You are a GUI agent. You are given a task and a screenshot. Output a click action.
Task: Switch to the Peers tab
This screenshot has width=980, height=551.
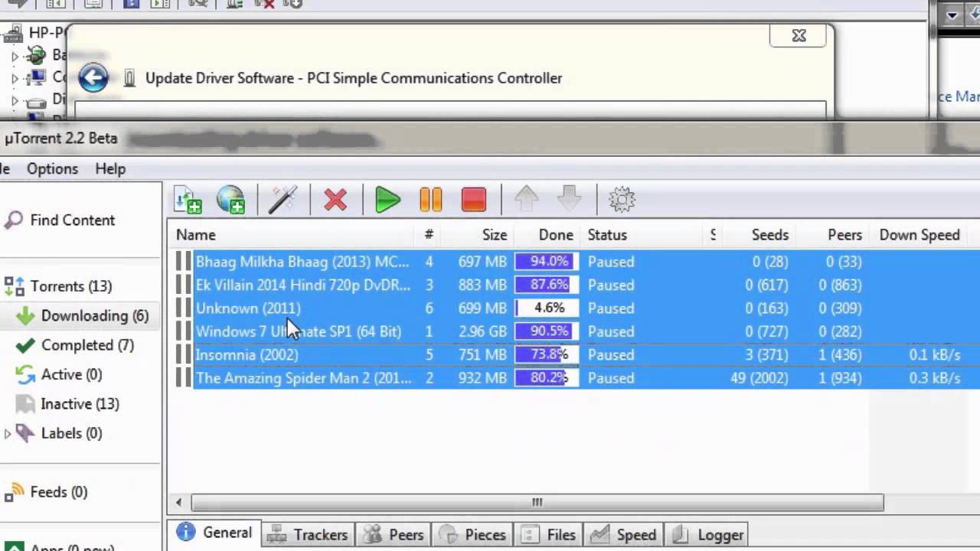(x=394, y=535)
